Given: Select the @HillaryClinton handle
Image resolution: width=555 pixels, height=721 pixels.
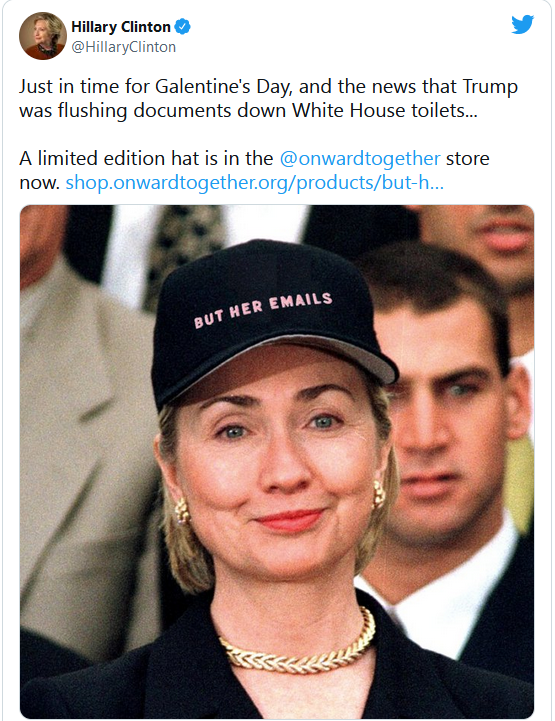Looking at the screenshot, I should [124, 47].
